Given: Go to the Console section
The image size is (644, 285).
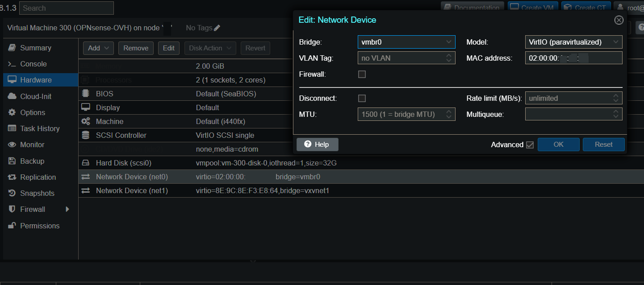Looking at the screenshot, I should tap(33, 64).
